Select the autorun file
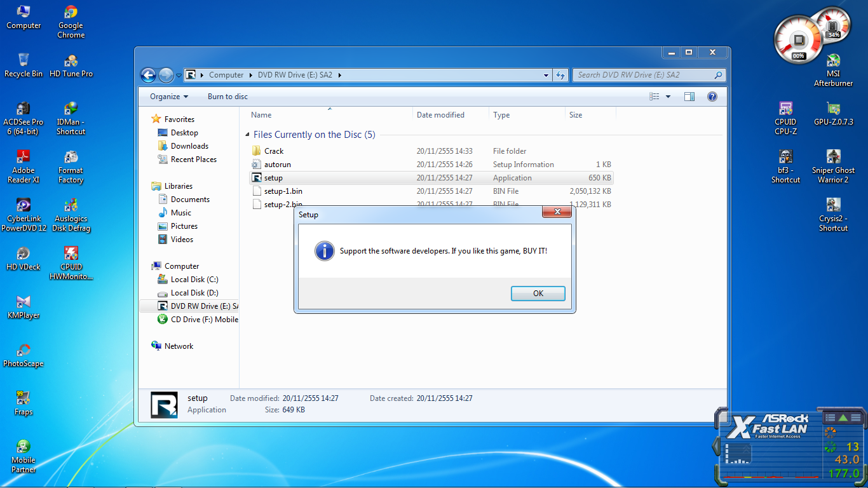The height and width of the screenshot is (488, 868). [x=431, y=165]
